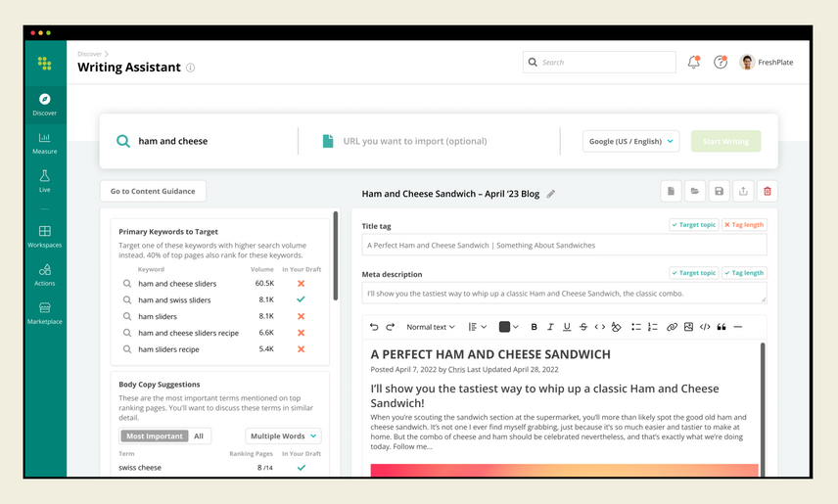Toggle underline formatting
The image size is (838, 504).
(567, 327)
